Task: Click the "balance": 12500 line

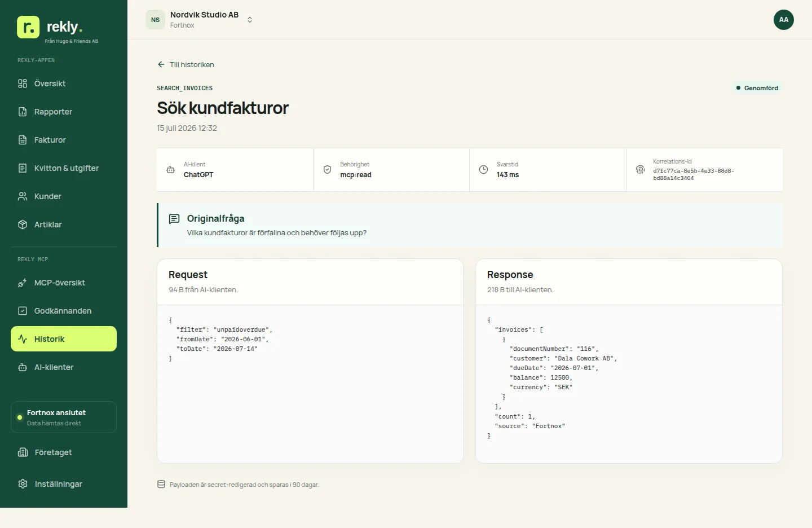Action: [x=541, y=377]
